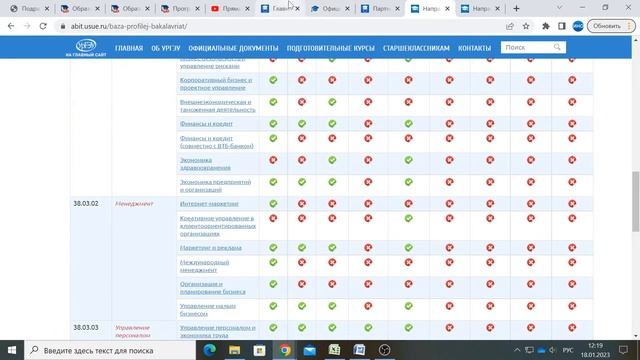
Task: Click the Менеджмент direction name
Action: point(134,203)
